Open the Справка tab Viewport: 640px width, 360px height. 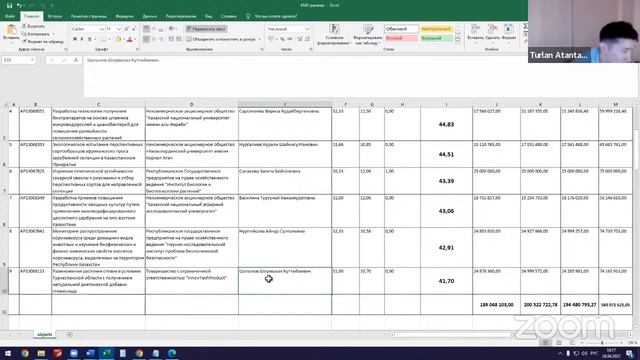pos(229,16)
